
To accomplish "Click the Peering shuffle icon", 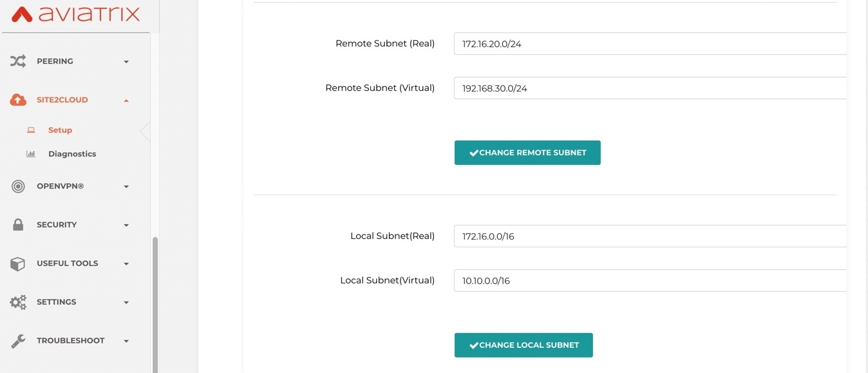I will click(x=18, y=61).
